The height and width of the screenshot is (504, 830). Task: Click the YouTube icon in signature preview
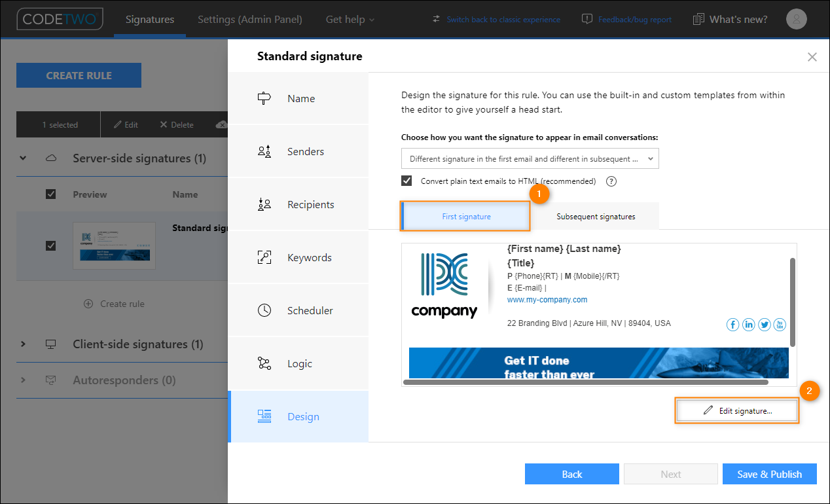(x=780, y=325)
